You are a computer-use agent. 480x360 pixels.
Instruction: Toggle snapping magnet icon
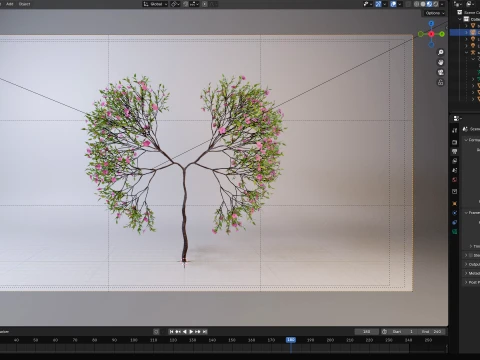(x=186, y=4)
